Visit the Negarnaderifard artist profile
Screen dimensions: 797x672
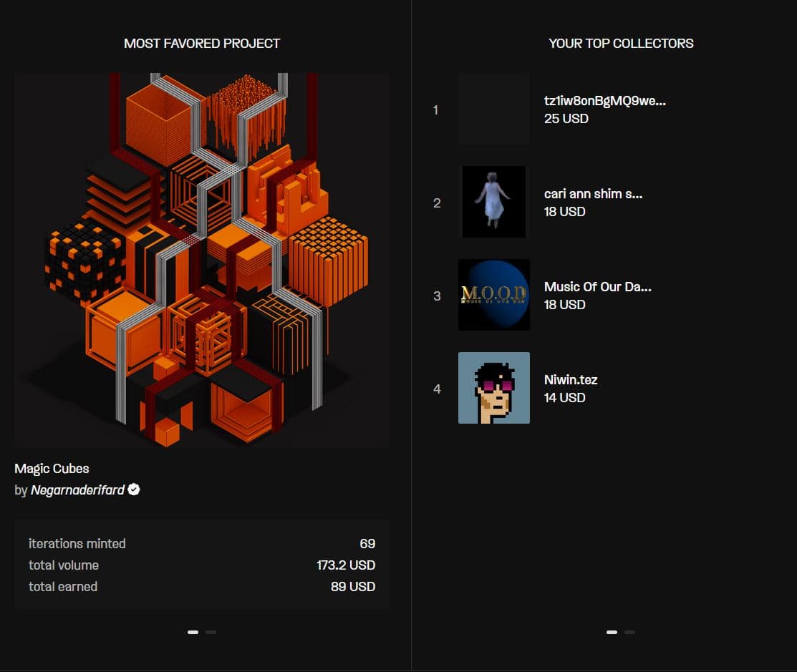[77, 490]
